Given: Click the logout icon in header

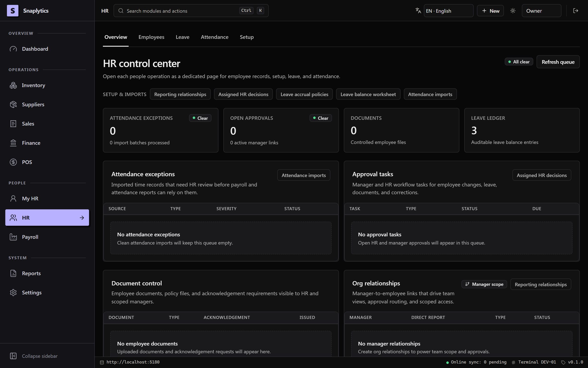Looking at the screenshot, I should tap(576, 11).
